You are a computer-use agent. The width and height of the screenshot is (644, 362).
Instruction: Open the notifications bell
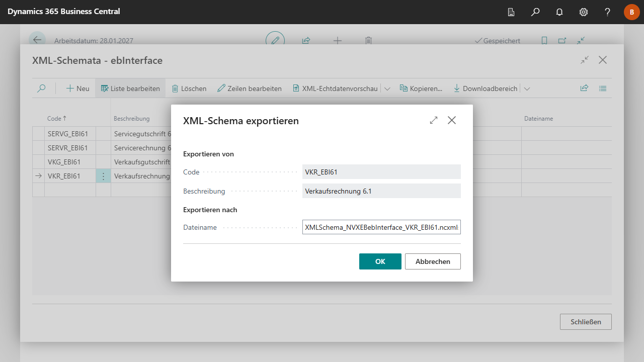559,12
